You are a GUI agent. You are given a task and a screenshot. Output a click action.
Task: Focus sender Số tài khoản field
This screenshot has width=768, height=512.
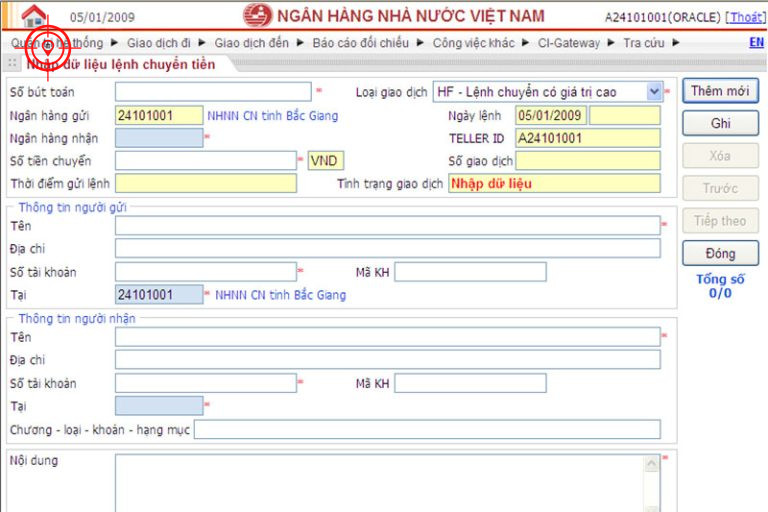coord(206,272)
